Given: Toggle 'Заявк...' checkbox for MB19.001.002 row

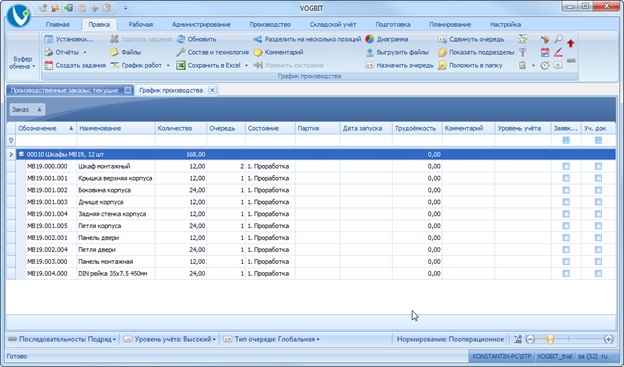Looking at the screenshot, I should [x=566, y=190].
